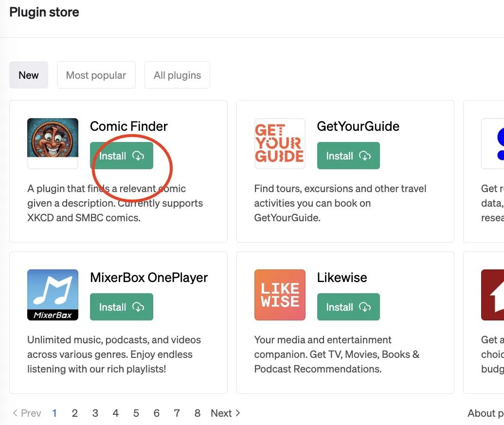Screen dimensions: 504x425
Task: Install the Comic Finder plugin
Action: point(122,156)
